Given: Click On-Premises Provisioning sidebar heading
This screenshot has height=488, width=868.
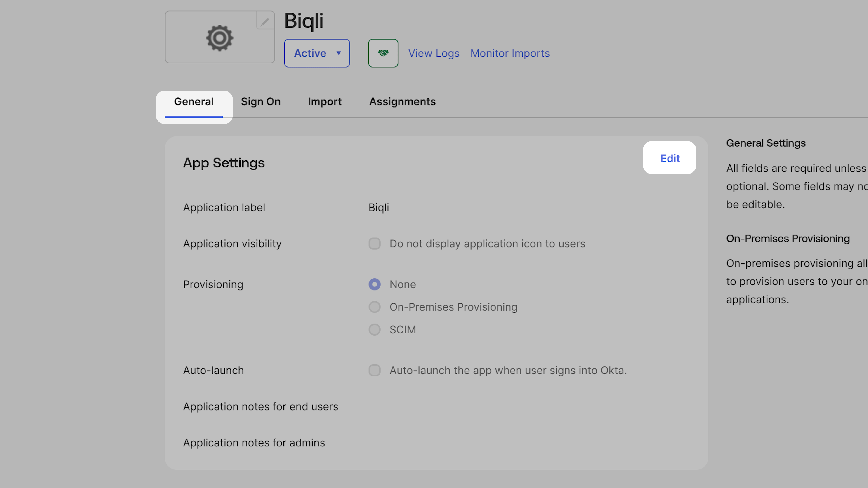Looking at the screenshot, I should (x=788, y=238).
